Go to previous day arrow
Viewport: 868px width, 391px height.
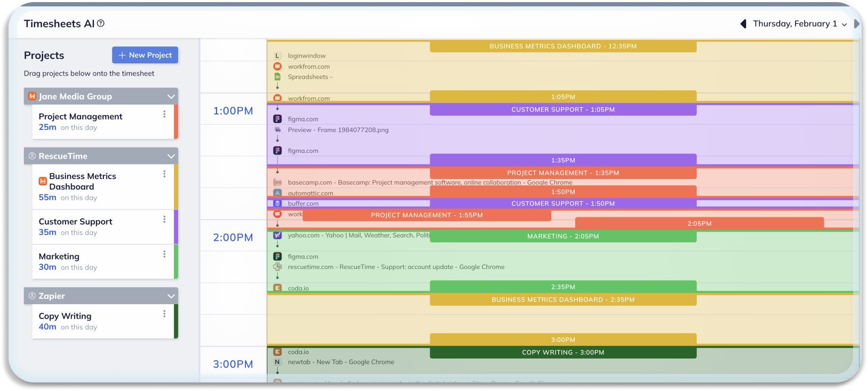point(743,24)
